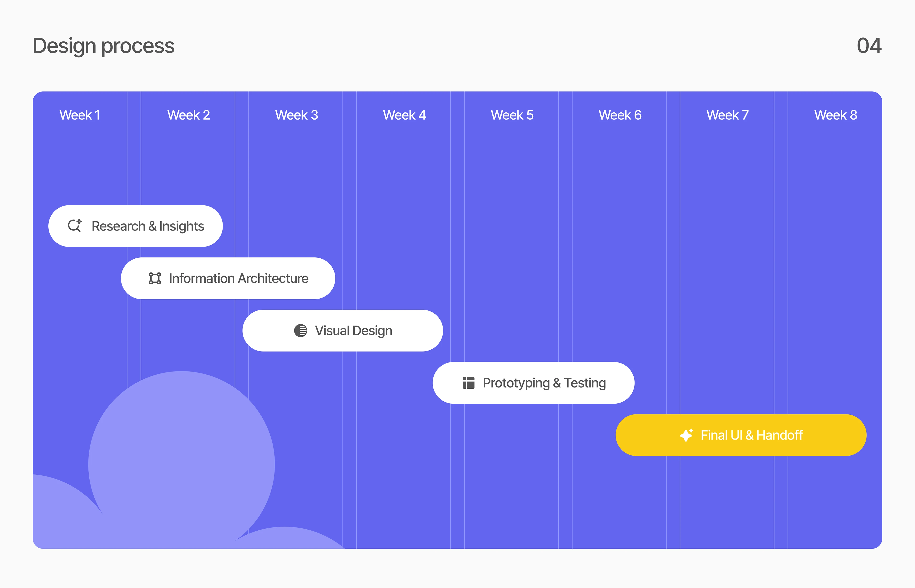Click the Week 3 column header
This screenshot has width=915, height=588.
pos(296,115)
